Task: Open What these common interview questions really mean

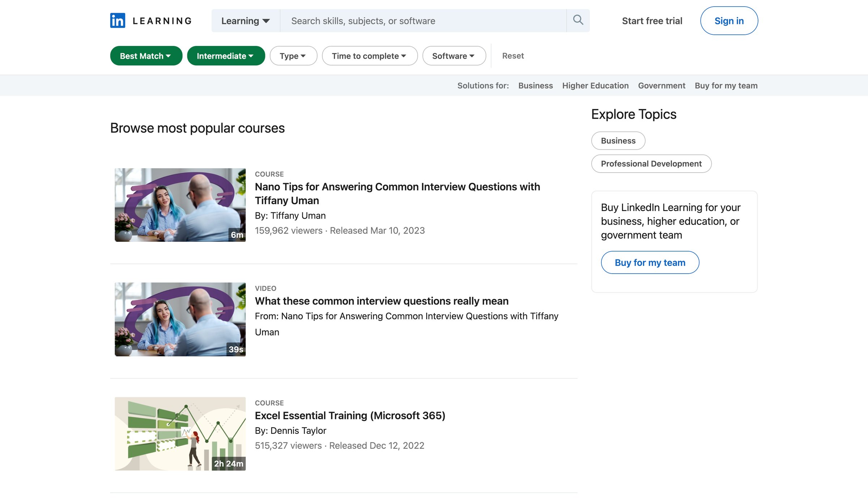Action: pos(382,301)
